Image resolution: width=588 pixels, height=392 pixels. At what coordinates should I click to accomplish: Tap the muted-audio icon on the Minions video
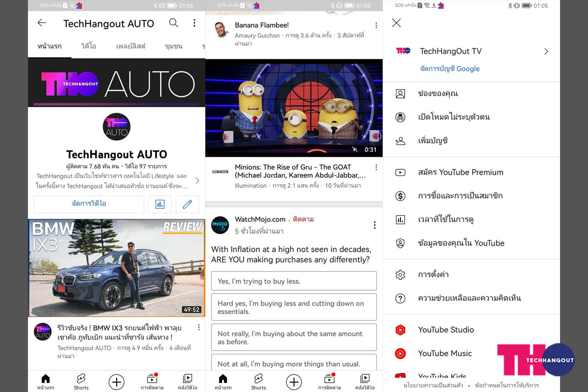(355, 149)
